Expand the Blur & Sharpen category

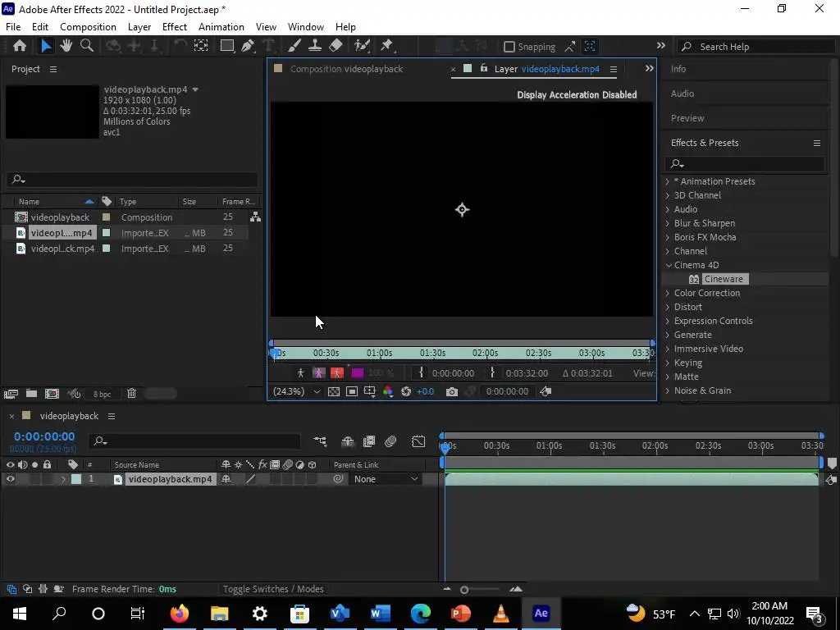tap(668, 223)
